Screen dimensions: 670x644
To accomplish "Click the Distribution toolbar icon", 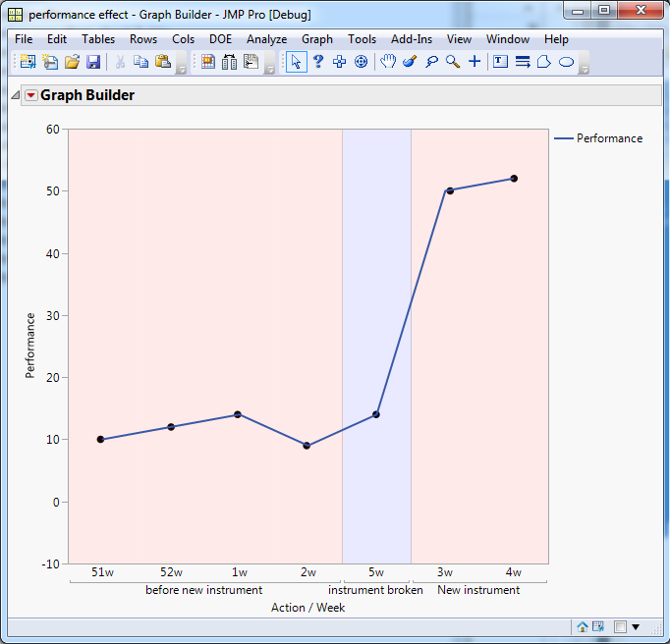I will pyautogui.click(x=230, y=62).
